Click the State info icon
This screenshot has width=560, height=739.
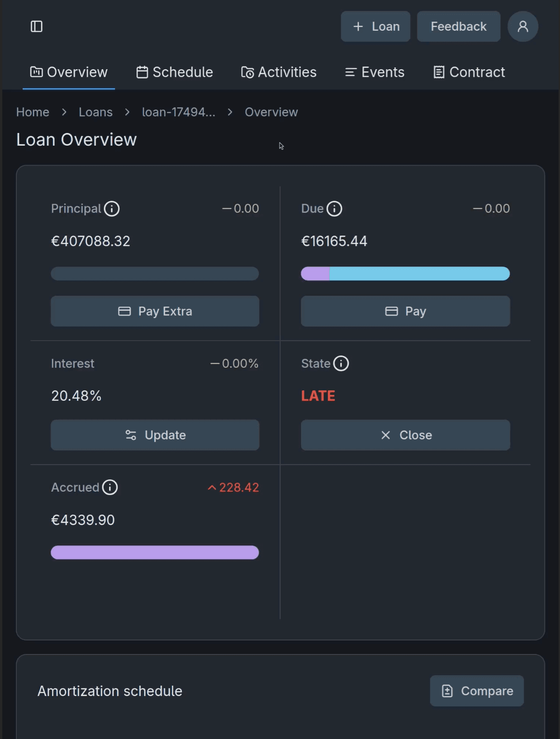click(341, 363)
